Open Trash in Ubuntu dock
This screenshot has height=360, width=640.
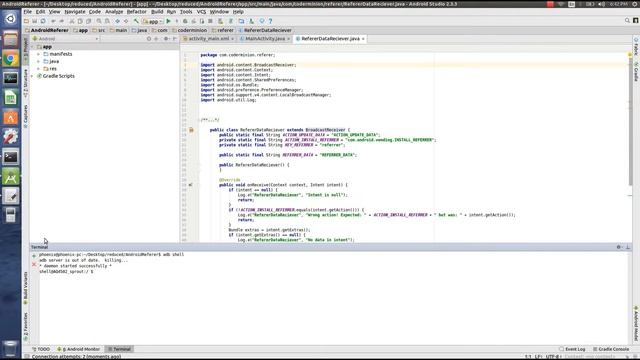11,348
